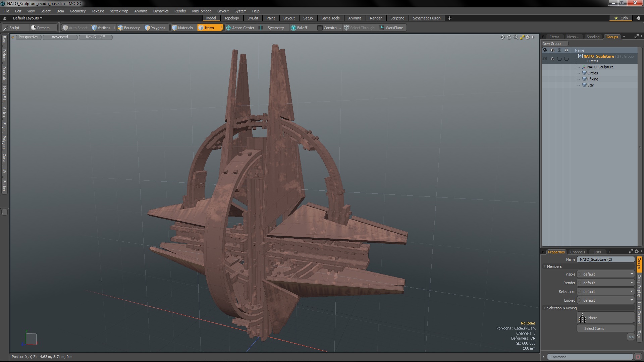Image resolution: width=644 pixels, height=362 pixels.
Task: Open layout settings gear at top right
Action: 638,18
